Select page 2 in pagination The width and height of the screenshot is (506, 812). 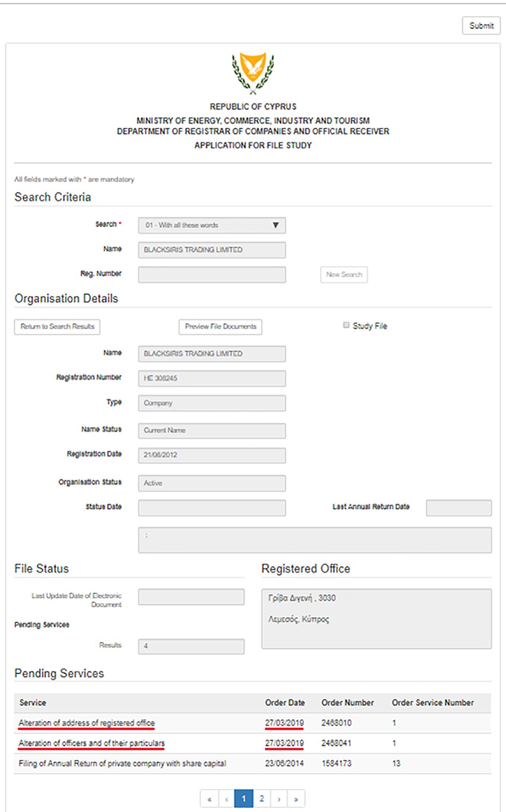click(261, 799)
